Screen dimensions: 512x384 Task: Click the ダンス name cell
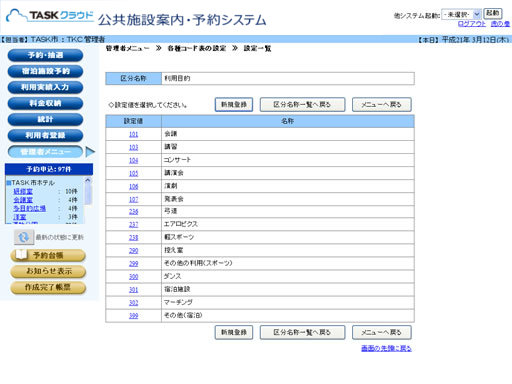pyautogui.click(x=288, y=276)
